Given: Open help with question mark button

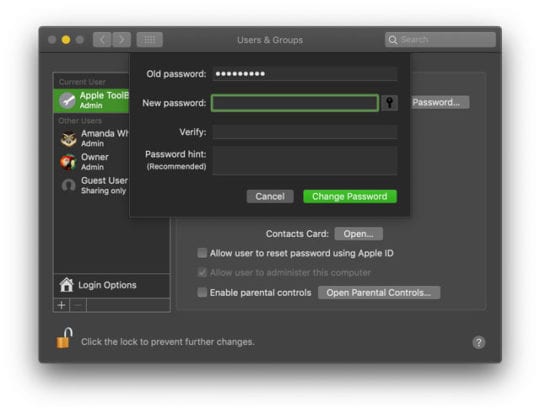Looking at the screenshot, I should click(x=478, y=342).
